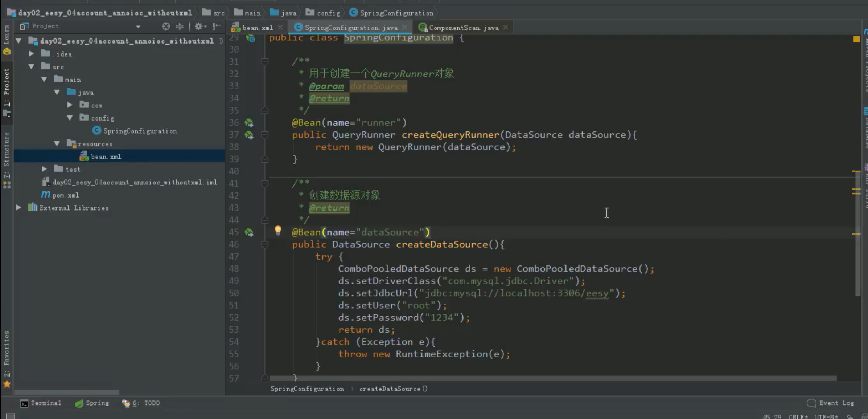Toggle fold of createDataSource method at line 46

(265, 245)
